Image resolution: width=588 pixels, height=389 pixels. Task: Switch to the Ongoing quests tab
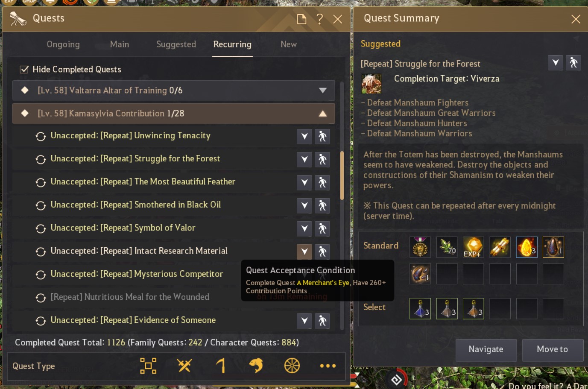click(x=63, y=44)
